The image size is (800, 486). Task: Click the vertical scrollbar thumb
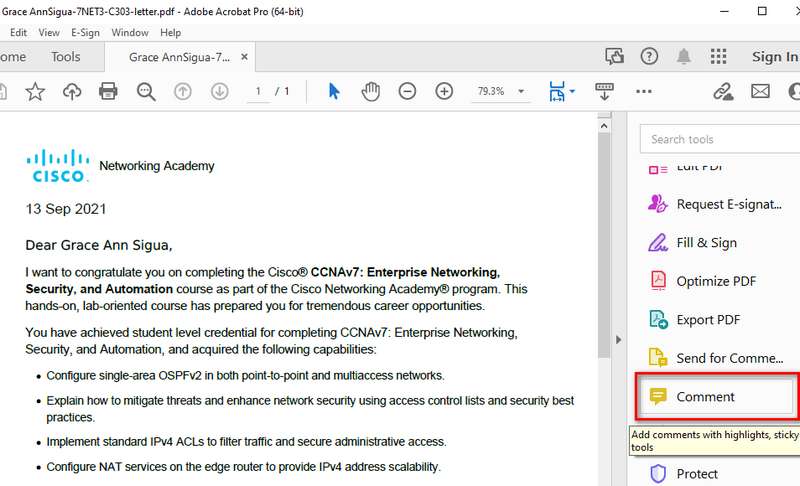(x=604, y=245)
